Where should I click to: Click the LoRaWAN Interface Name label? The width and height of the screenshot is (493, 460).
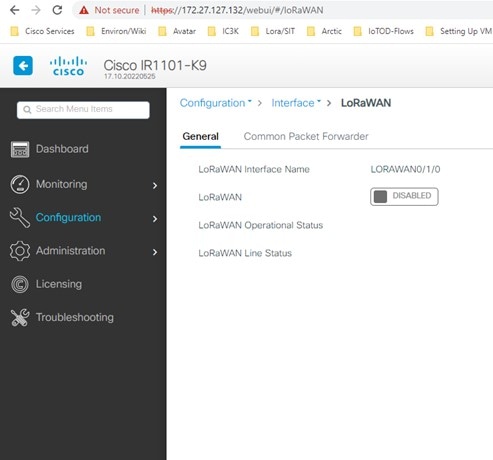[254, 169]
